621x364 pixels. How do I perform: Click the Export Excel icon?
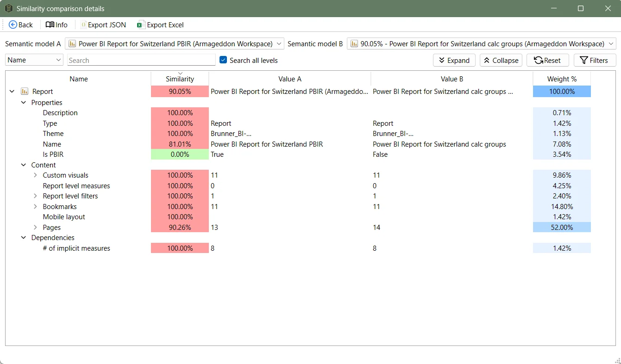[x=141, y=25]
